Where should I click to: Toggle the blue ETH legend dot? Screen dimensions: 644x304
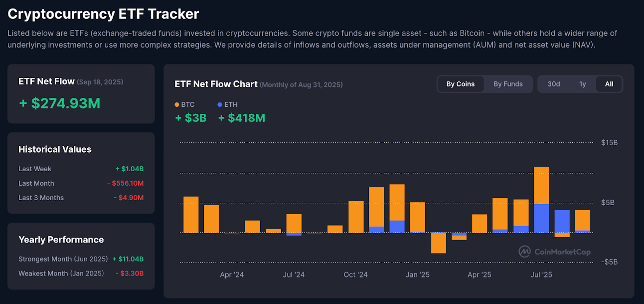220,105
